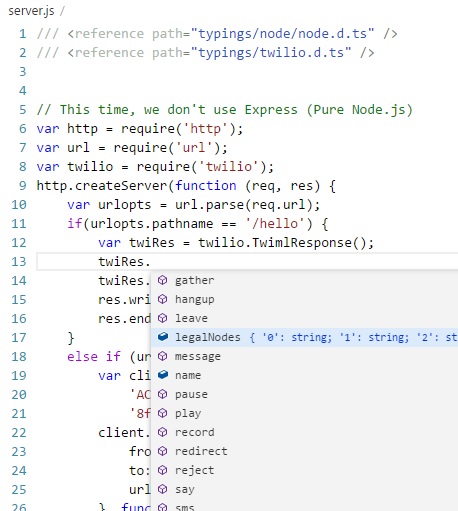Pick the reject suggestion in the list
Screen dimensions: 458x511
point(304,470)
